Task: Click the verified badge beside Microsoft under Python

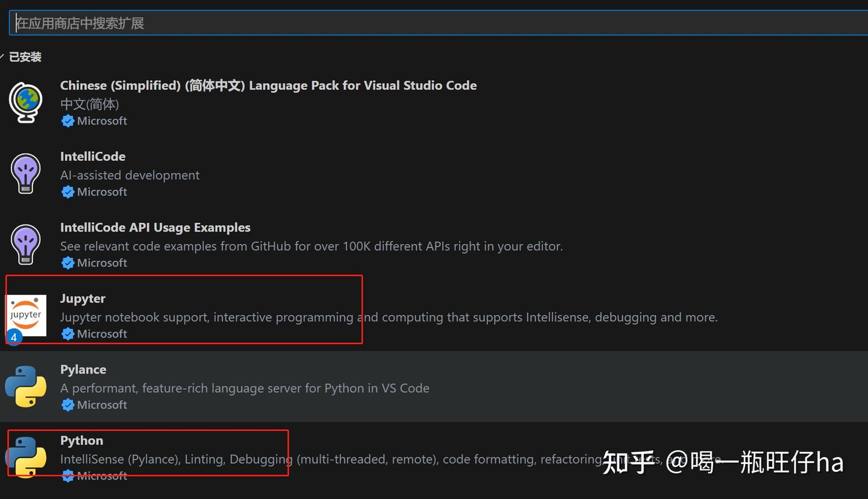Action: (x=68, y=475)
